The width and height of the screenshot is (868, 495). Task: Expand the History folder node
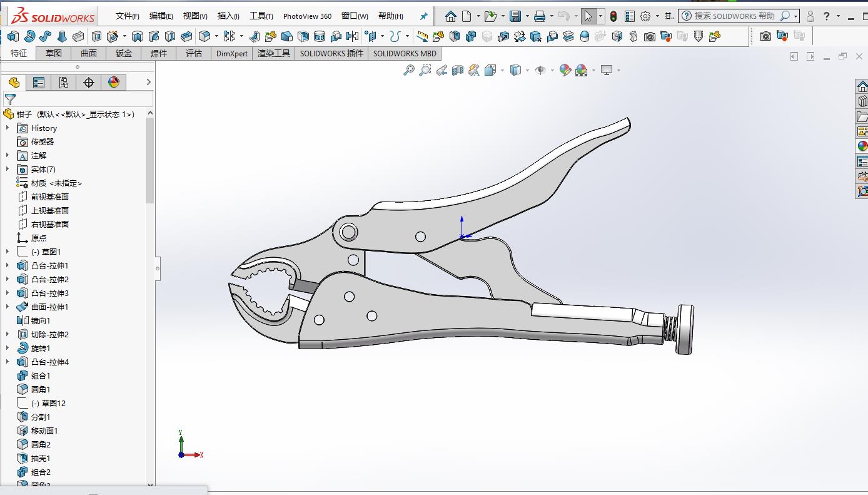(x=8, y=128)
